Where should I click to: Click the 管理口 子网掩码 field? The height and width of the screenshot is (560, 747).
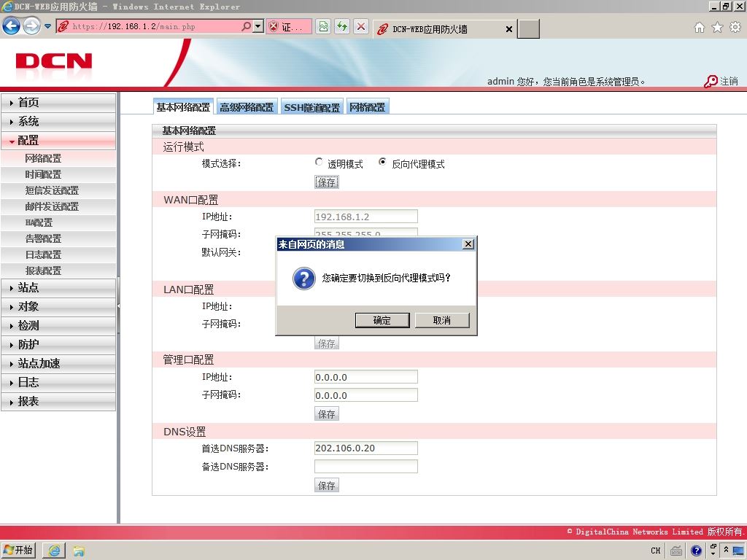pos(366,395)
